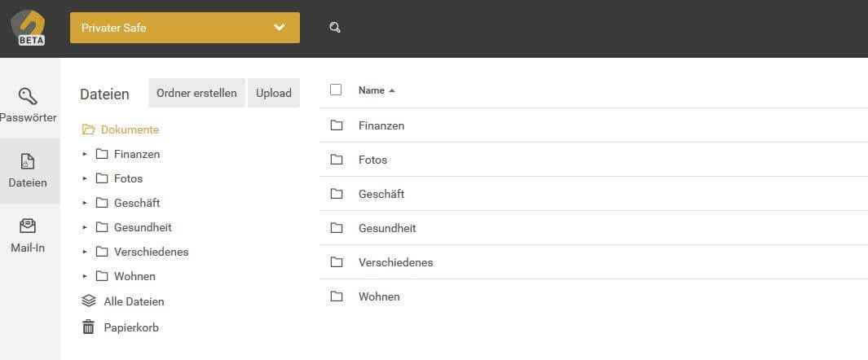Open Verschiedenes folder row in file list
868x360 pixels.
tap(593, 262)
